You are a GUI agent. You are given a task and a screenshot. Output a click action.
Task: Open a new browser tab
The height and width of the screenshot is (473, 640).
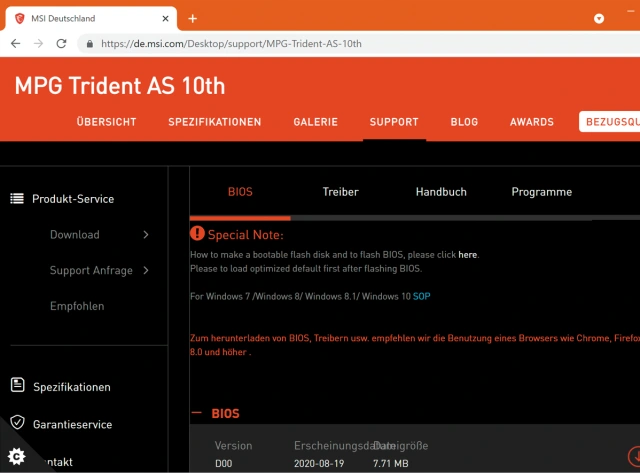coord(192,18)
